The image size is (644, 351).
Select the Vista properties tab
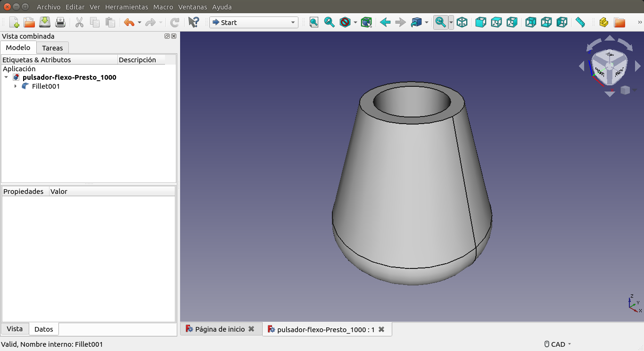tap(15, 329)
